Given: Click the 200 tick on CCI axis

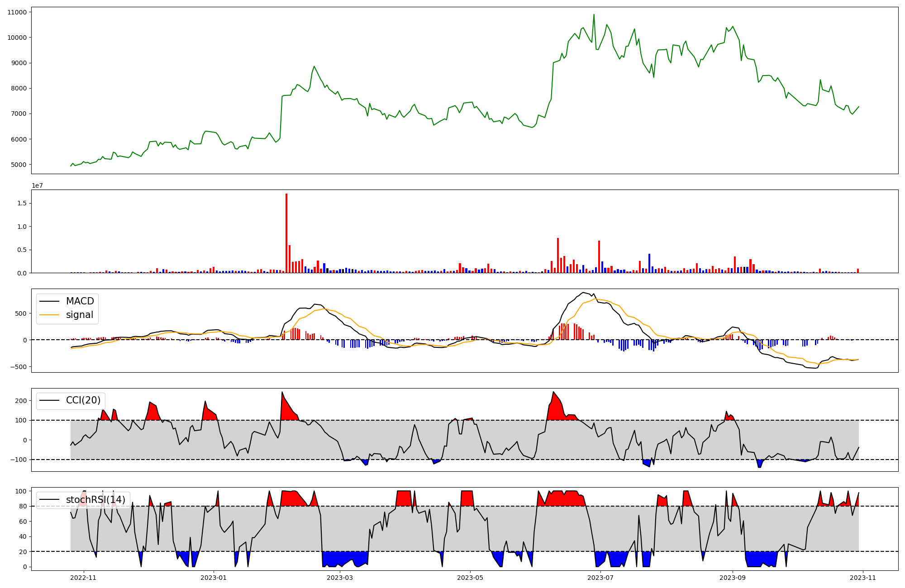Looking at the screenshot, I should [21, 401].
